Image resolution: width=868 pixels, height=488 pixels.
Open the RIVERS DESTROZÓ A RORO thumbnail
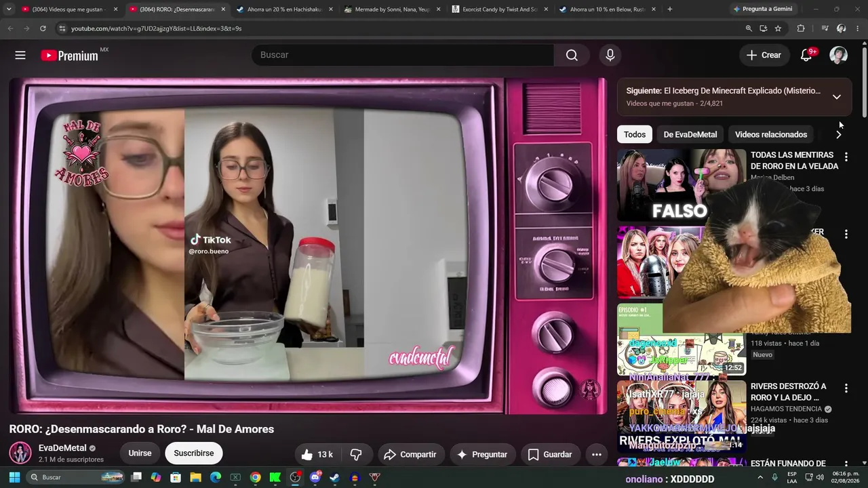681,417
